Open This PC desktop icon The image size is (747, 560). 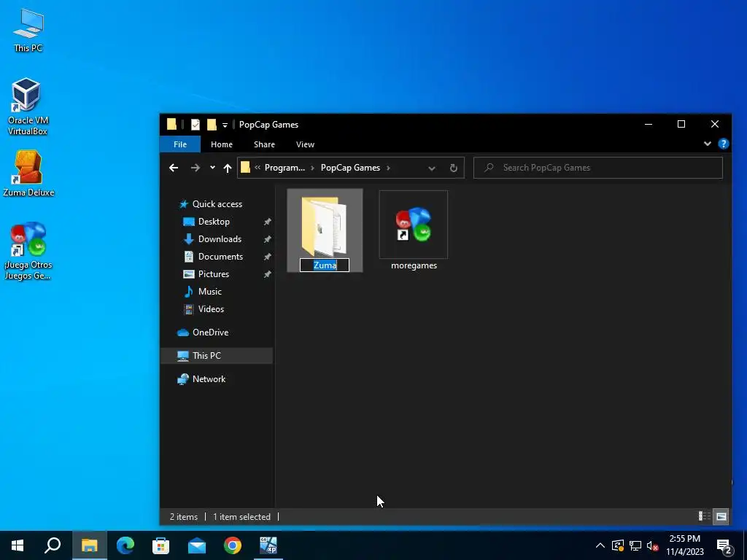[28, 29]
